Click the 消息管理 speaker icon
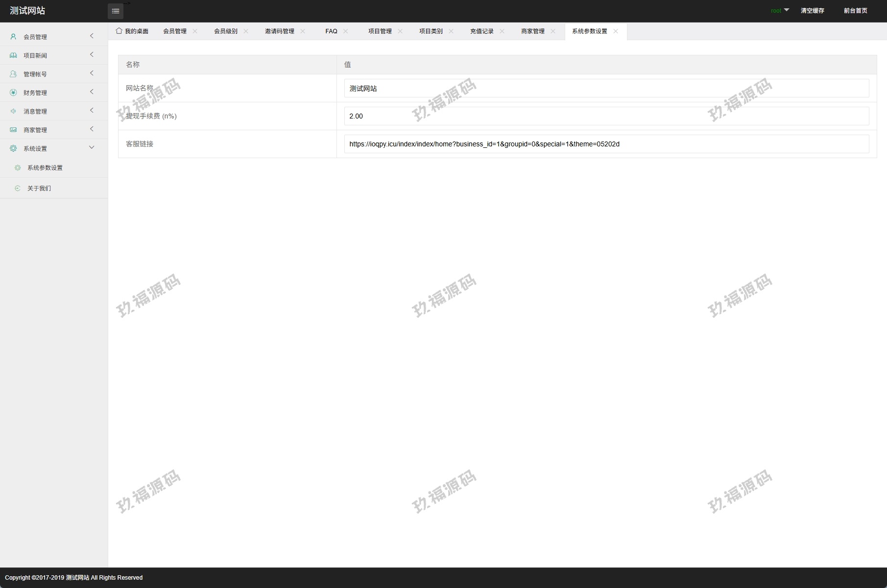 coord(13,111)
